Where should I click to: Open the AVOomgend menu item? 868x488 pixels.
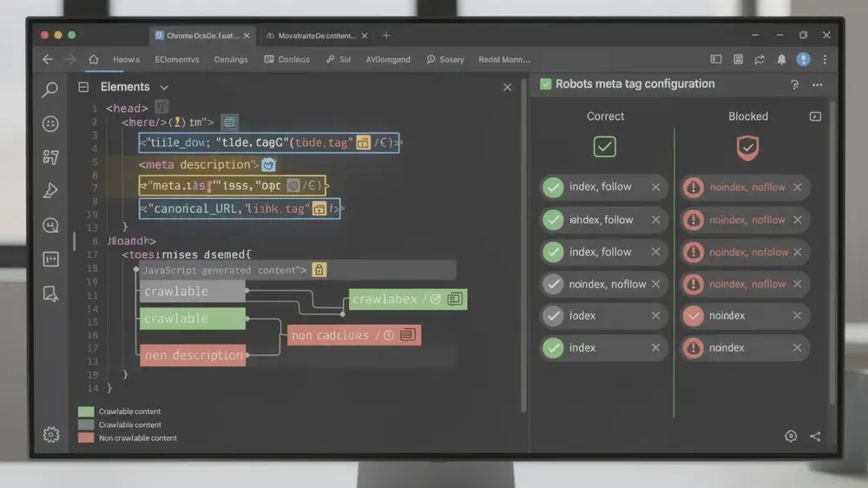(388, 59)
